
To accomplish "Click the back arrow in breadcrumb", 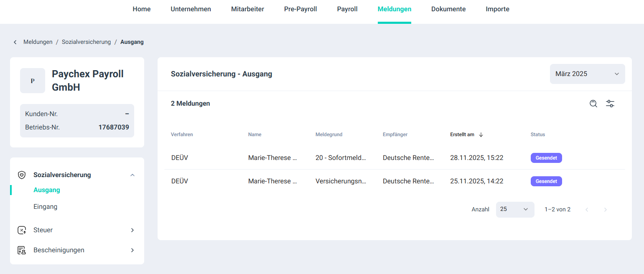I will pos(15,42).
